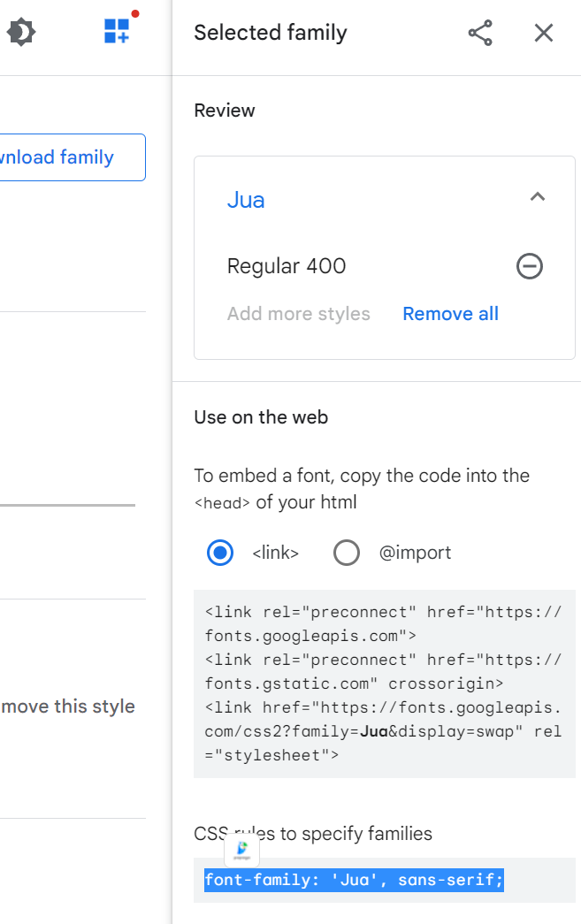Click the small floating popup icon above CSS rule
The width and height of the screenshot is (581, 924).
(x=241, y=849)
